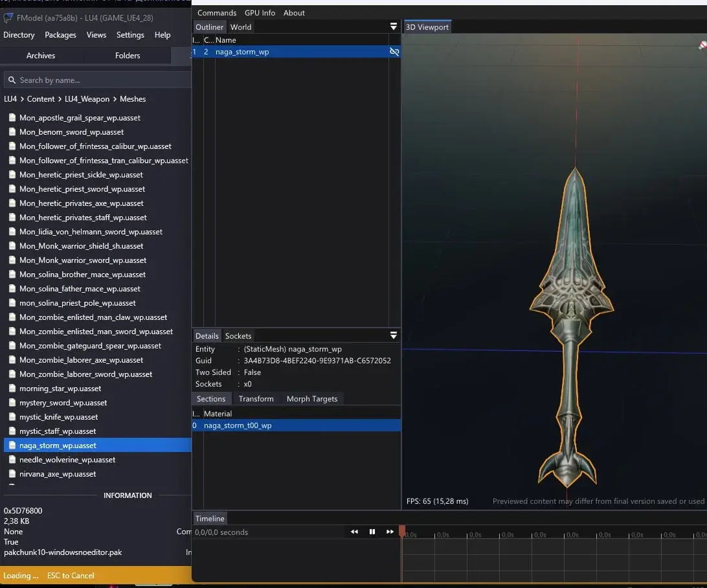Viewport: 707px width, 588px height.
Task: Switch to the Outliner tab
Action: tap(209, 27)
